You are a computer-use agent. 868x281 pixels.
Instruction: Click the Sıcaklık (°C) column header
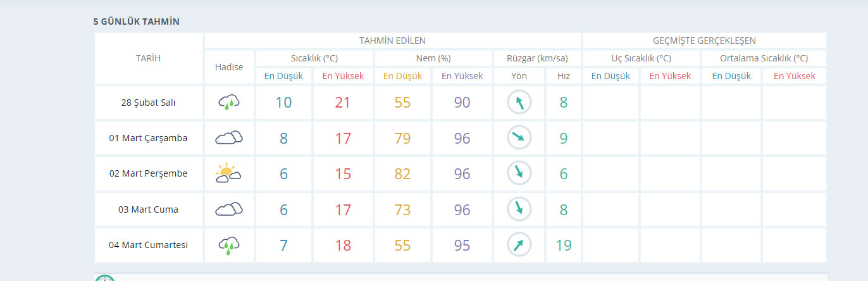[x=314, y=58]
